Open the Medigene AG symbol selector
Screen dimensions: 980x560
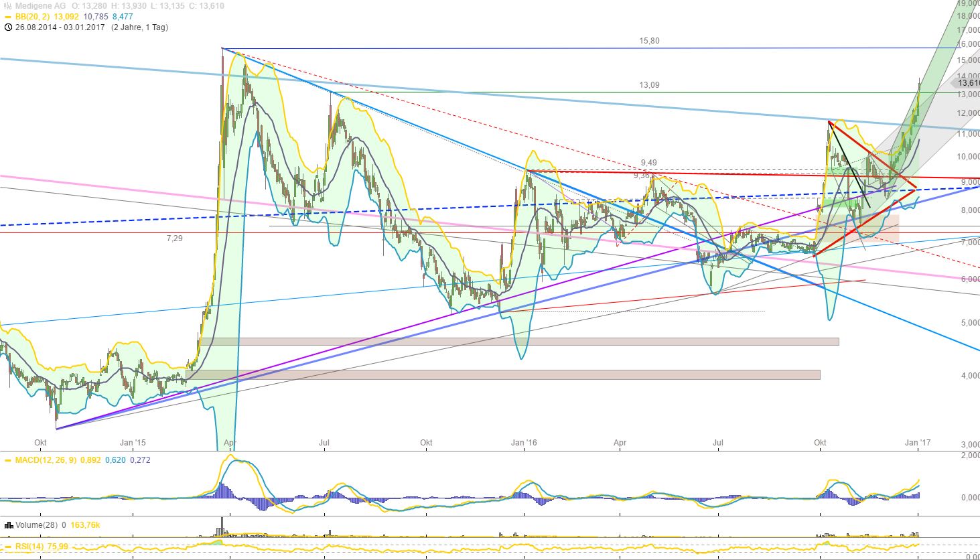point(37,5)
